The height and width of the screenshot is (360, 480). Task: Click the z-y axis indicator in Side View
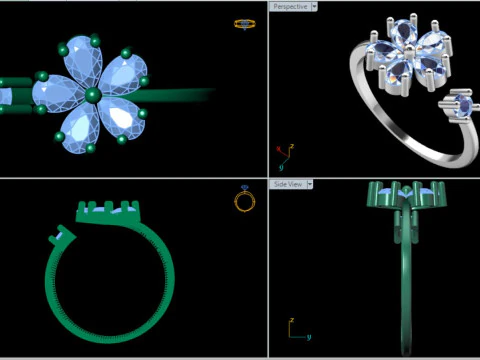coord(300,329)
